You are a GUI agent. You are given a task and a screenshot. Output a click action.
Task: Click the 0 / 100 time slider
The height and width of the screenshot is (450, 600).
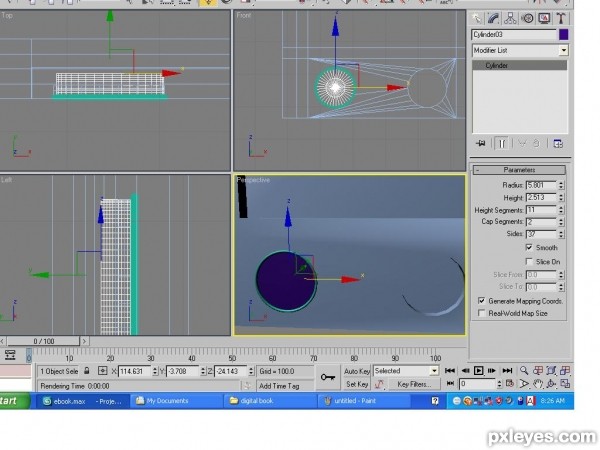click(x=43, y=341)
